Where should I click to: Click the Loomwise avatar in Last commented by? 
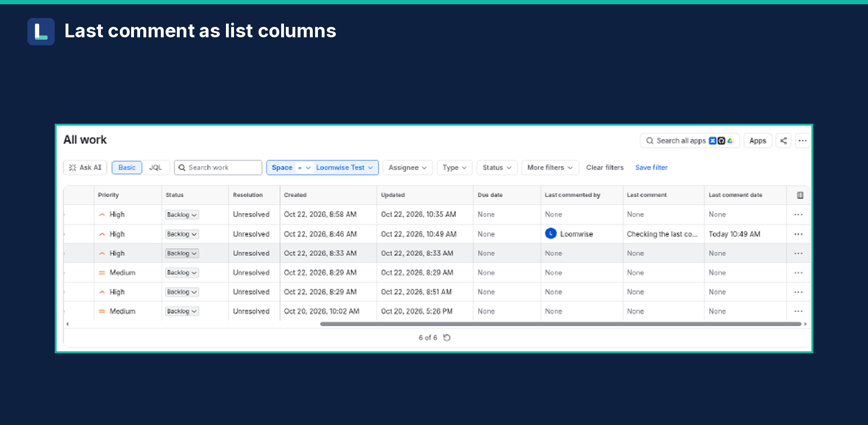pos(551,234)
